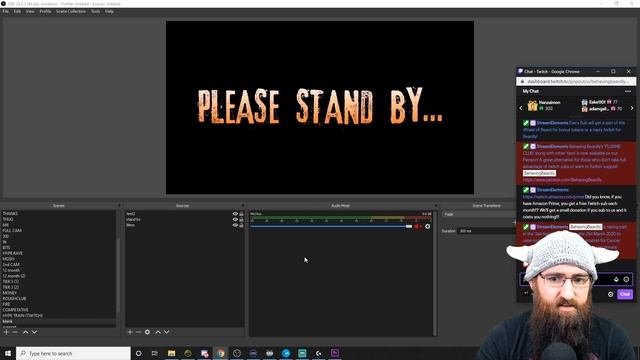
Task: Toggle visibility of topmost source
Action: 235,214
